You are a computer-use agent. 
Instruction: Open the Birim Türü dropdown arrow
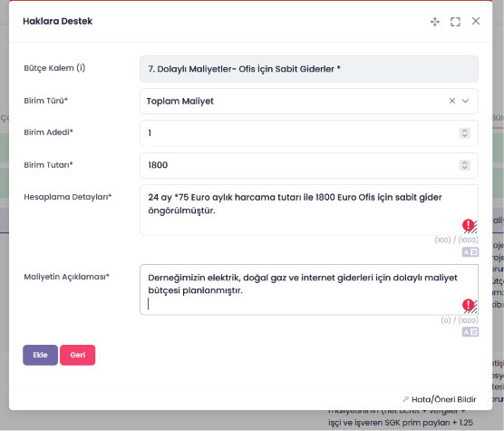[x=465, y=101]
